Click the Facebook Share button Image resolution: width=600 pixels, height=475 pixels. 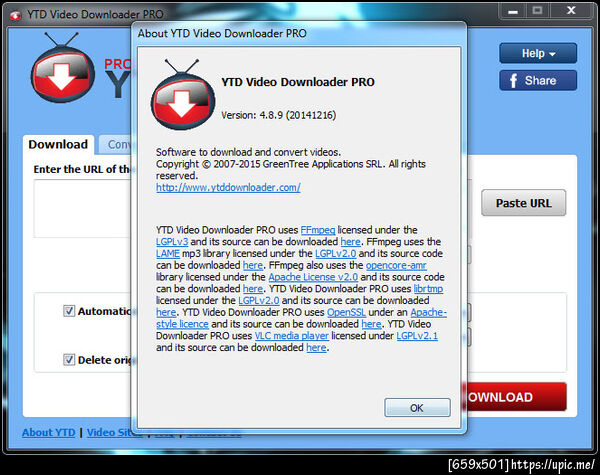538,80
